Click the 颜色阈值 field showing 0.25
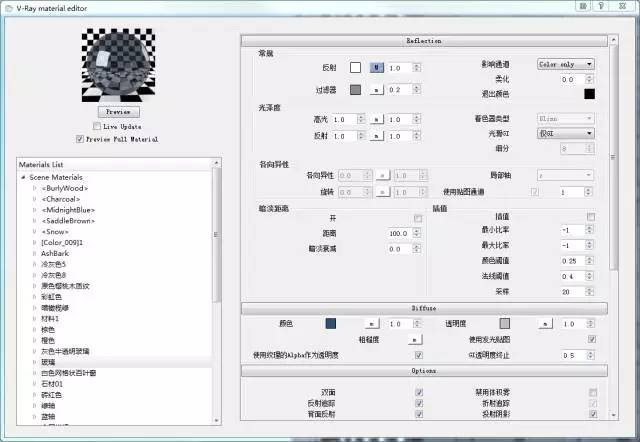This screenshot has height=442, width=640. 573,261
